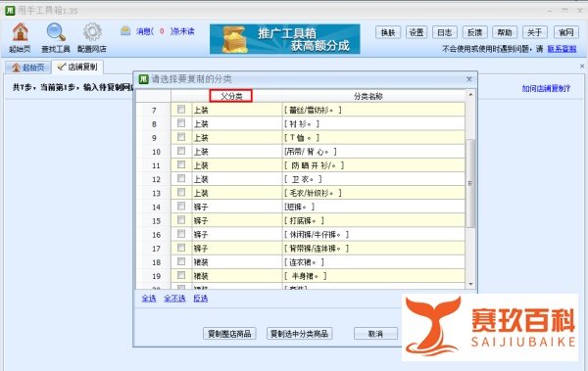Open the 配置网店 gear icon
Image resolution: width=588 pixels, height=371 pixels.
92,32
